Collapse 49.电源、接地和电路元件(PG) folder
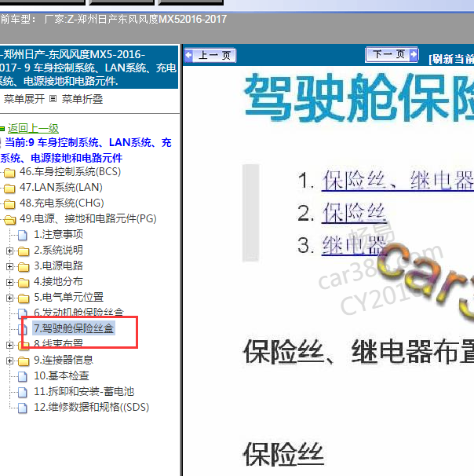The width and height of the screenshot is (474, 476). click(x=88, y=218)
